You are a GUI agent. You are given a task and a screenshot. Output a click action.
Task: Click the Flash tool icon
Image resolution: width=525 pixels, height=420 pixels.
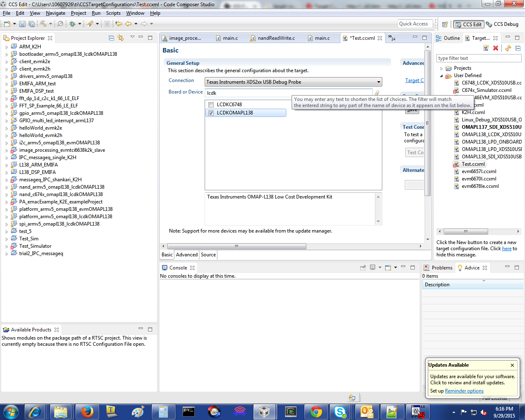[90, 24]
